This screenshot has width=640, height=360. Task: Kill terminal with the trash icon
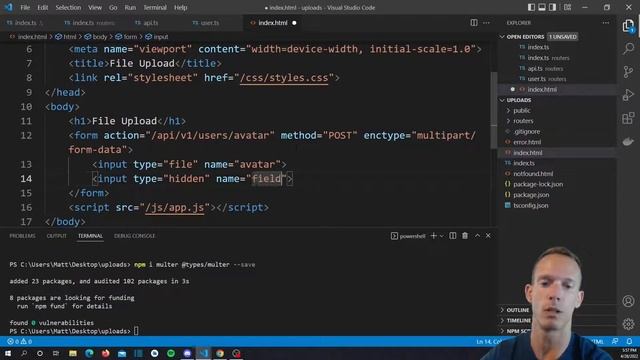465,236
